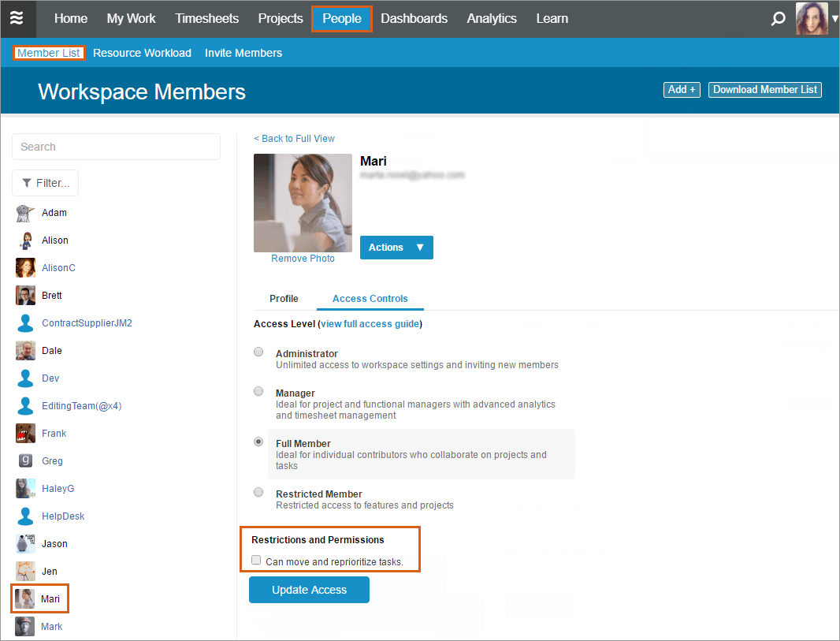Screen dimensions: 840x641
Task: Select the Restricted Member access level
Action: [258, 492]
